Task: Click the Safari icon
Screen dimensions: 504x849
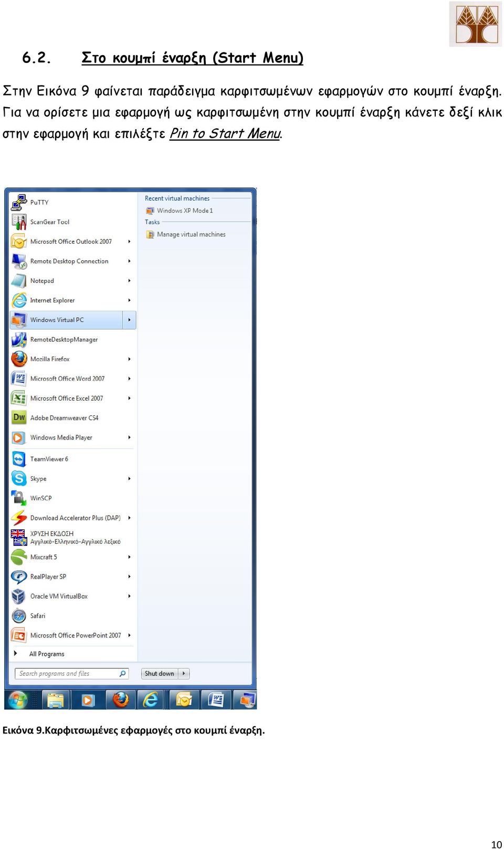Action: (x=19, y=616)
